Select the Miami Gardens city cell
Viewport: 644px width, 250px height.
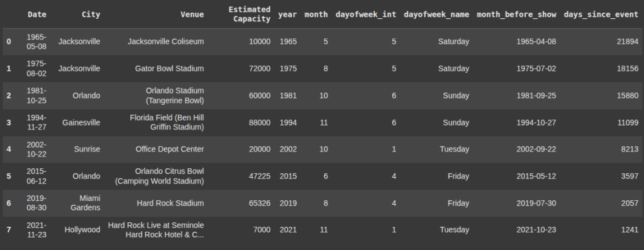point(85,203)
